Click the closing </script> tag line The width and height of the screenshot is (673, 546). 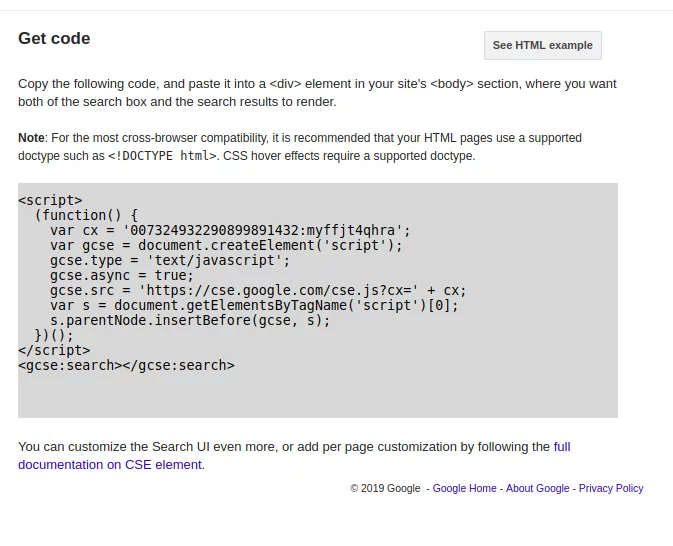pyautogui.click(x=54, y=350)
